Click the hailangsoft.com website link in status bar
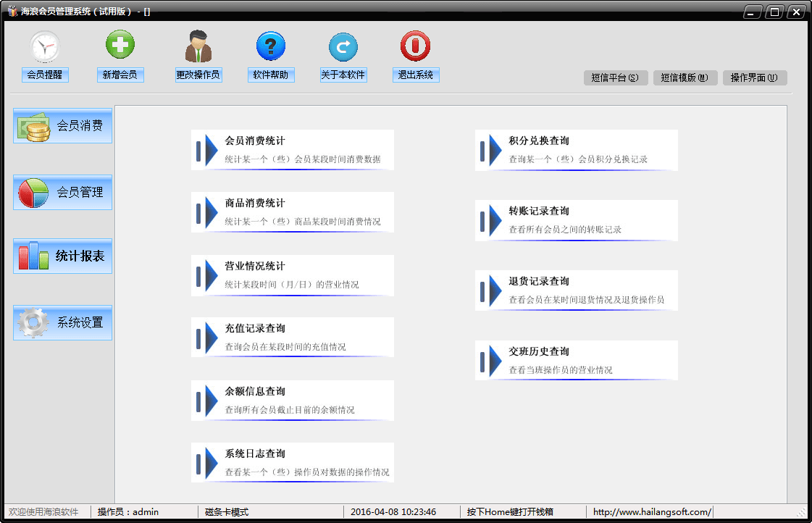 click(652, 512)
